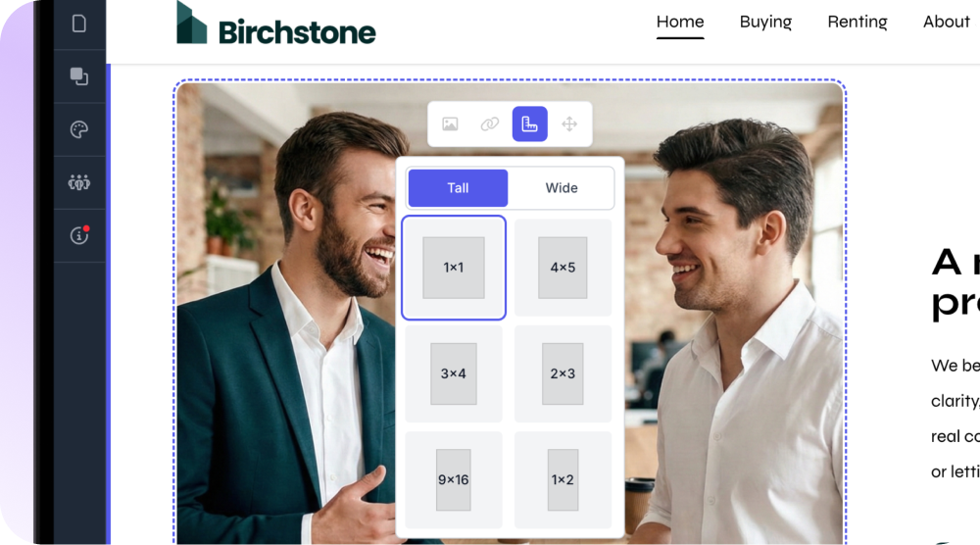The image size is (980, 545).
Task: Open the layers icon in sidebar
Action: pos(79,76)
